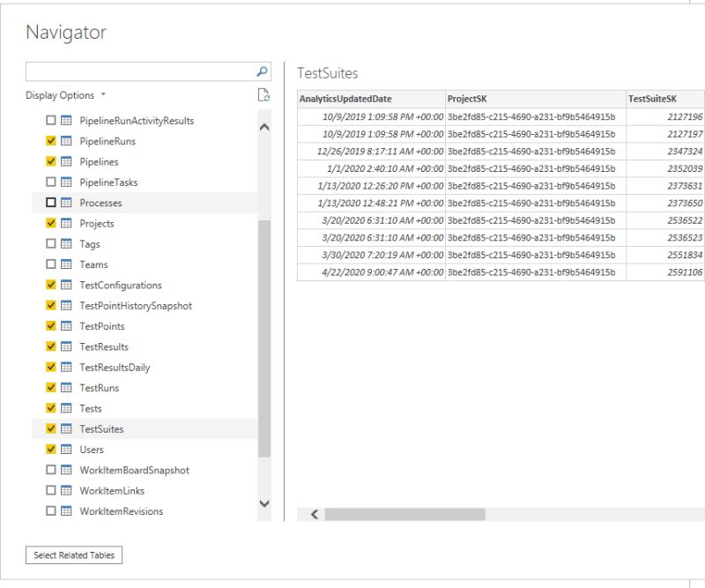This screenshot has width=705, height=588.
Task: Click the table icon beside WorkItemBoardSnapshot
Action: pyautogui.click(x=66, y=470)
